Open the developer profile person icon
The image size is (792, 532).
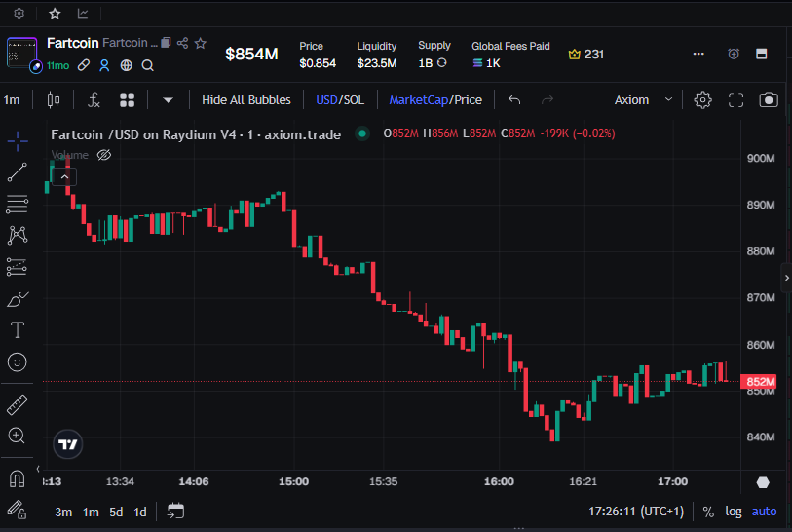coord(104,65)
